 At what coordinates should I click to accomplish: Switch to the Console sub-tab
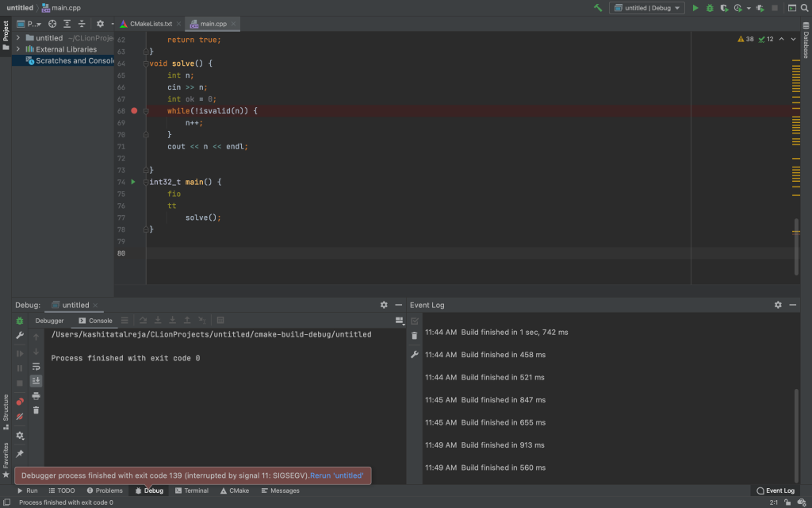pos(95,321)
